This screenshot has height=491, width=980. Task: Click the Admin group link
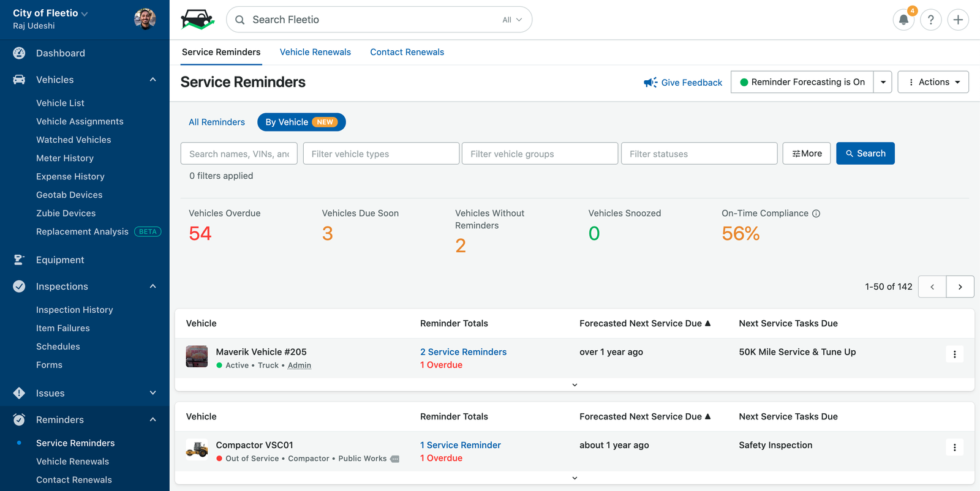300,365
